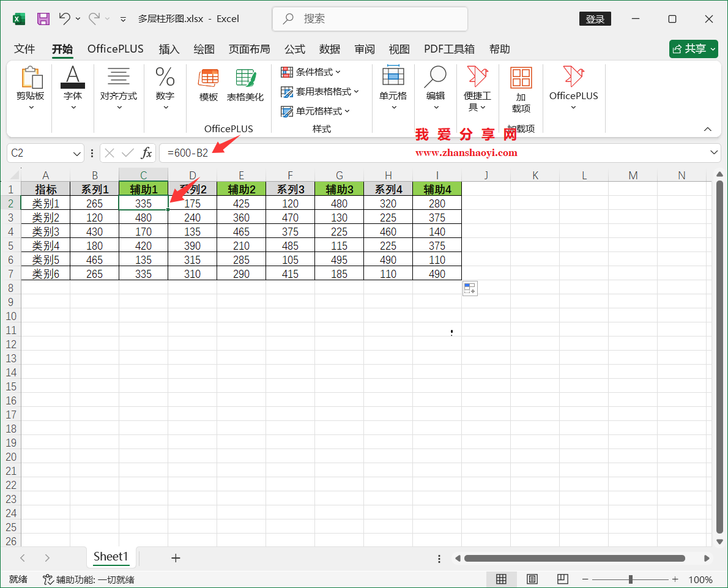Expand the formula bar chevron

714,152
